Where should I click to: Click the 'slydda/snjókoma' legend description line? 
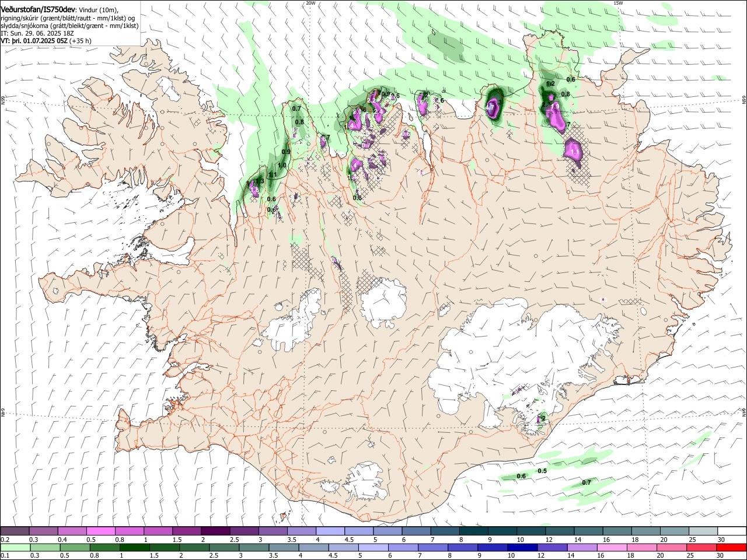point(69,26)
